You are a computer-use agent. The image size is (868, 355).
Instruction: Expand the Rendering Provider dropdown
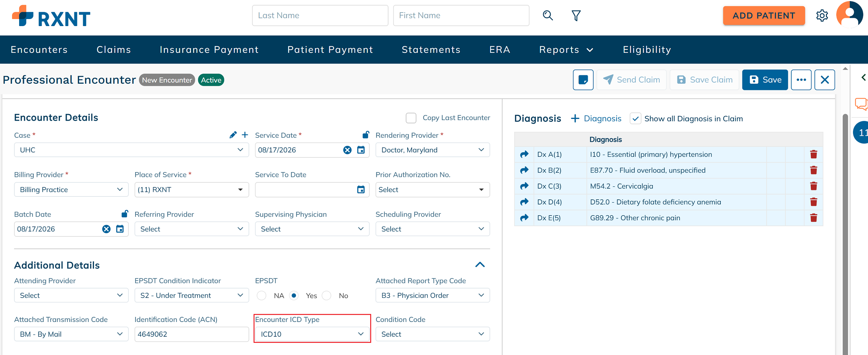[x=433, y=150]
